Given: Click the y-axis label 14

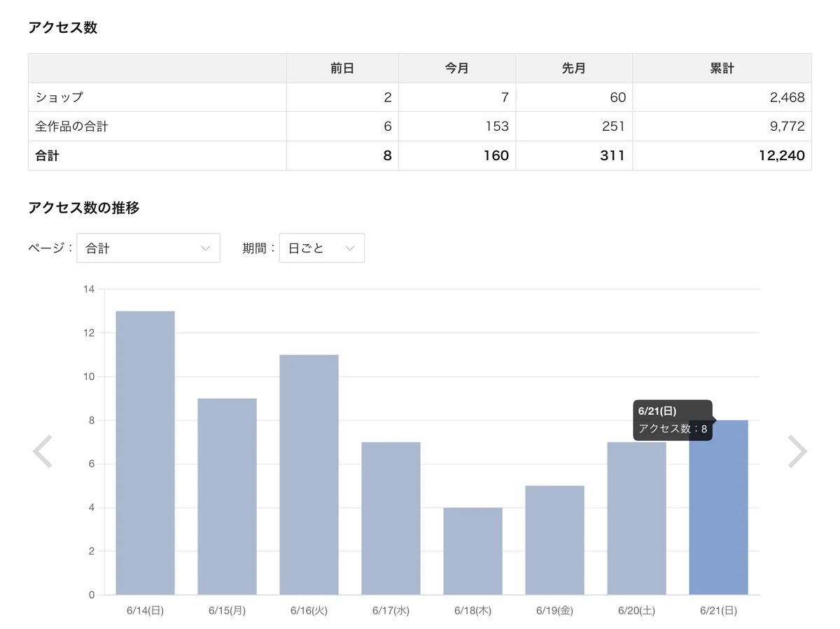Looking at the screenshot, I should [88, 289].
